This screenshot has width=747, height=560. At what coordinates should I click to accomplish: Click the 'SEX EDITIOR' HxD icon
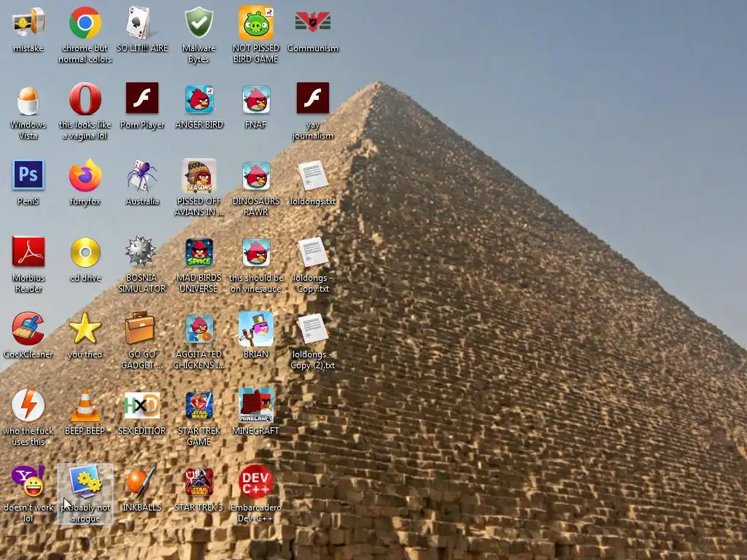point(142,405)
